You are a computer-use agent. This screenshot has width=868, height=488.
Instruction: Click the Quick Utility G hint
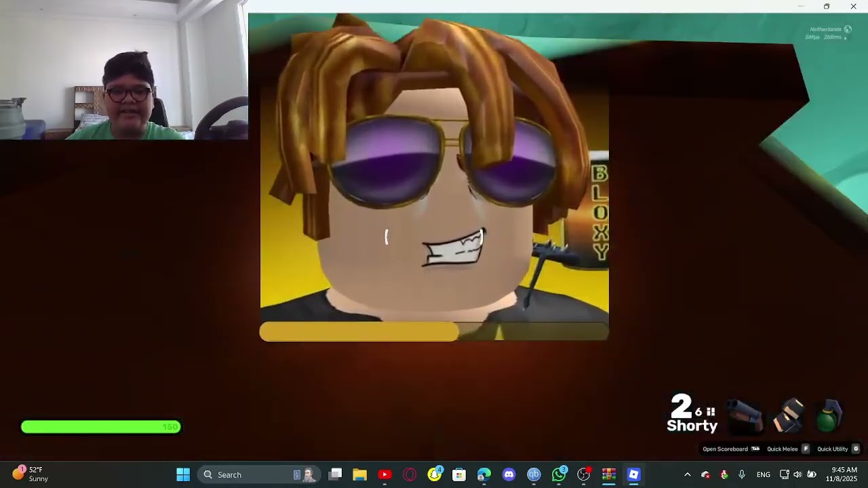point(838,449)
